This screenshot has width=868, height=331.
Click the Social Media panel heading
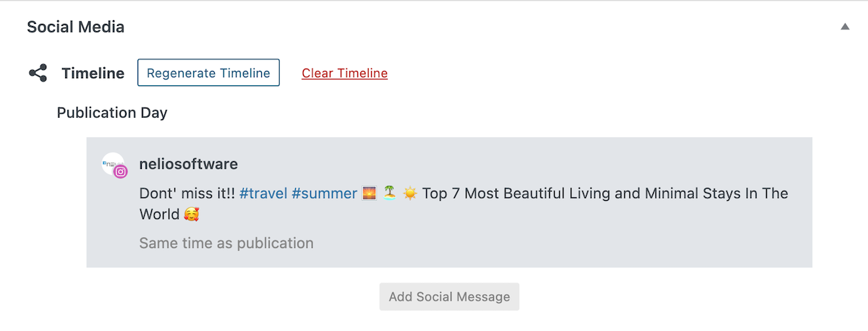(76, 27)
